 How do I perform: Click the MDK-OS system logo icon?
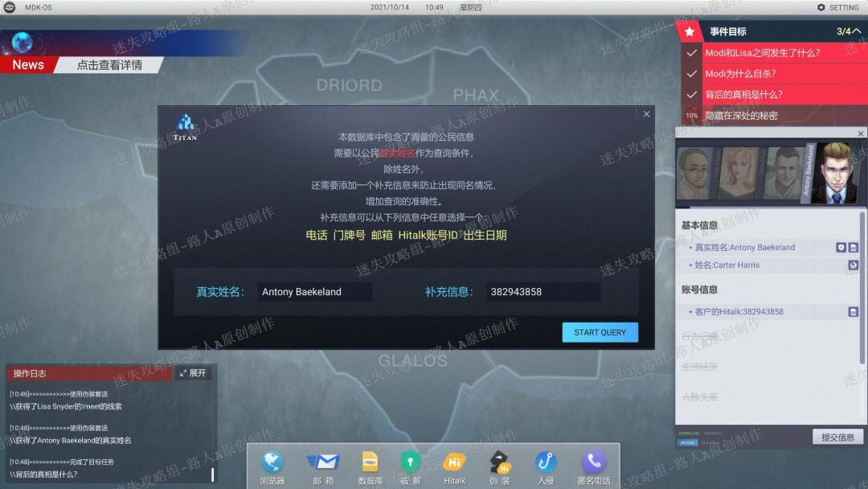10,7
